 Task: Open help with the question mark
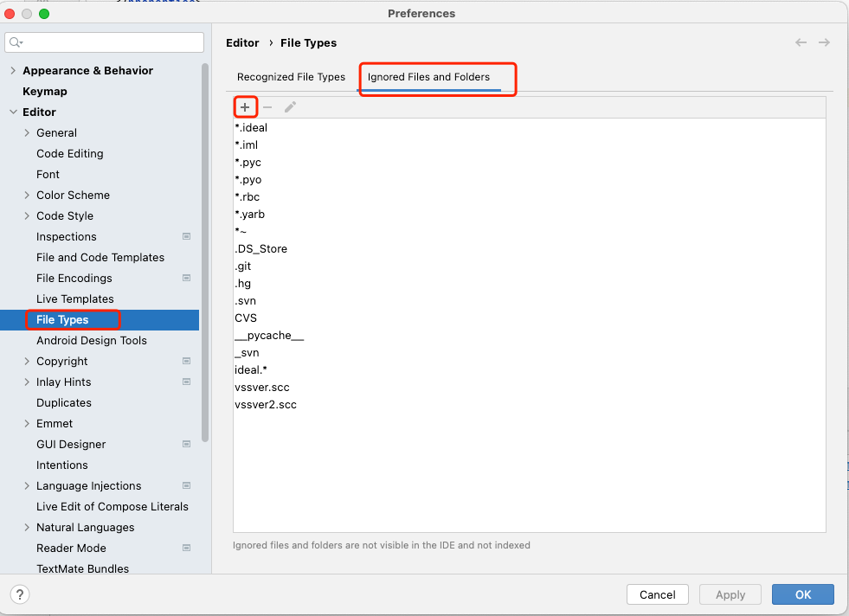(20, 594)
